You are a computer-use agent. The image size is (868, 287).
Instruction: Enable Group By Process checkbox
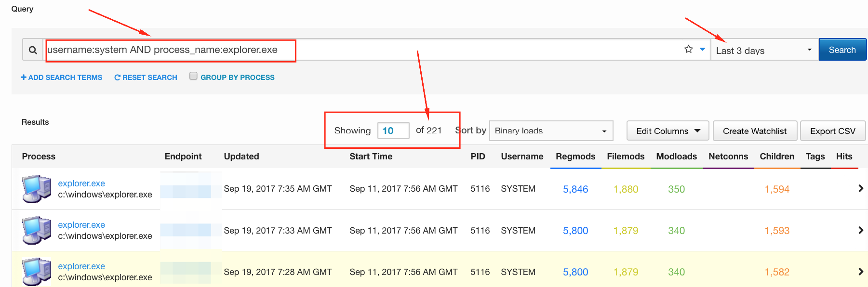[x=193, y=76]
